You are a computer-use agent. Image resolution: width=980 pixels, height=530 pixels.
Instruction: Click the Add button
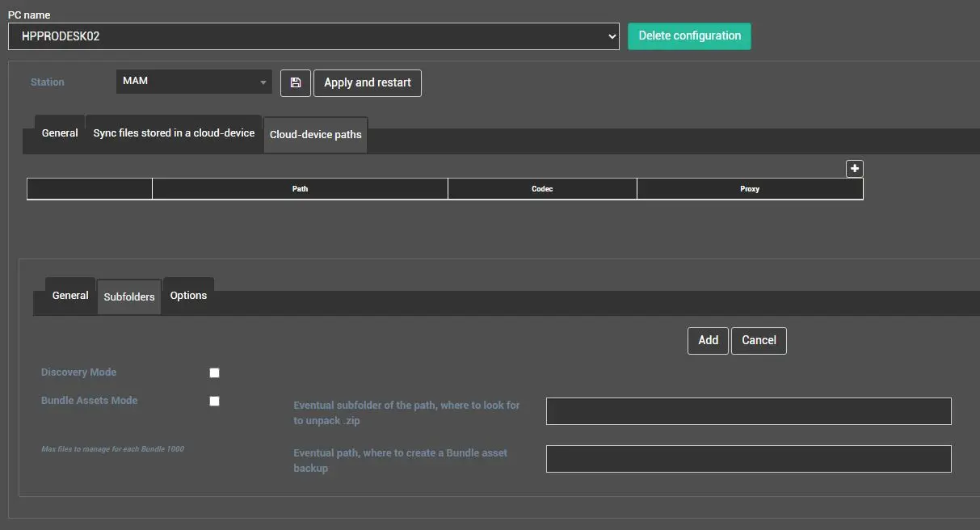point(708,340)
